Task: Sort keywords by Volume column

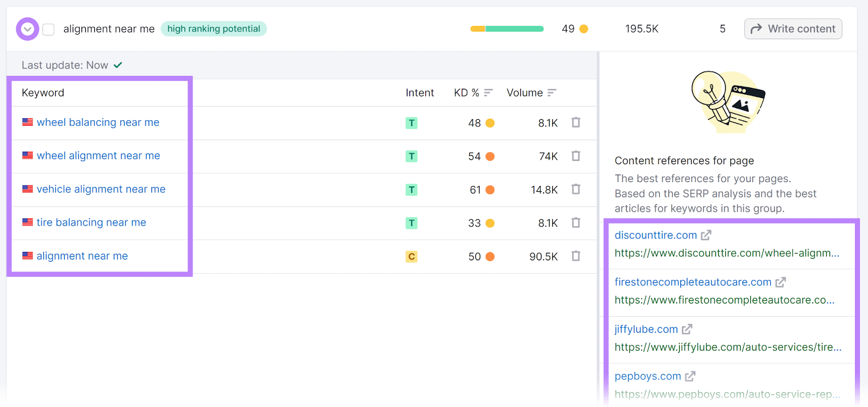Action: [x=552, y=93]
